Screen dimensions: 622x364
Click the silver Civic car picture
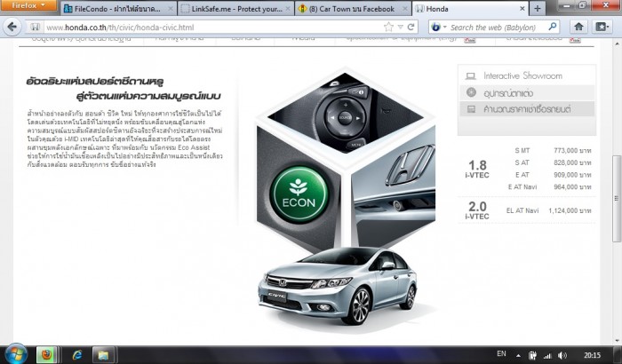(338, 286)
